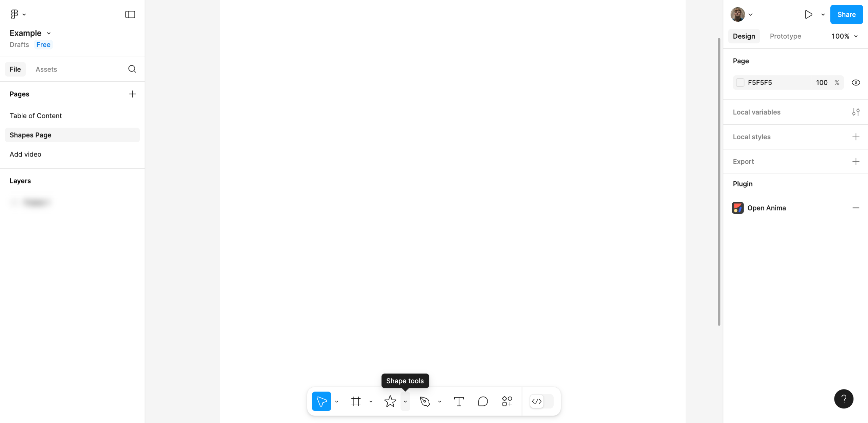Remove the Open Anima plugin

point(855,208)
